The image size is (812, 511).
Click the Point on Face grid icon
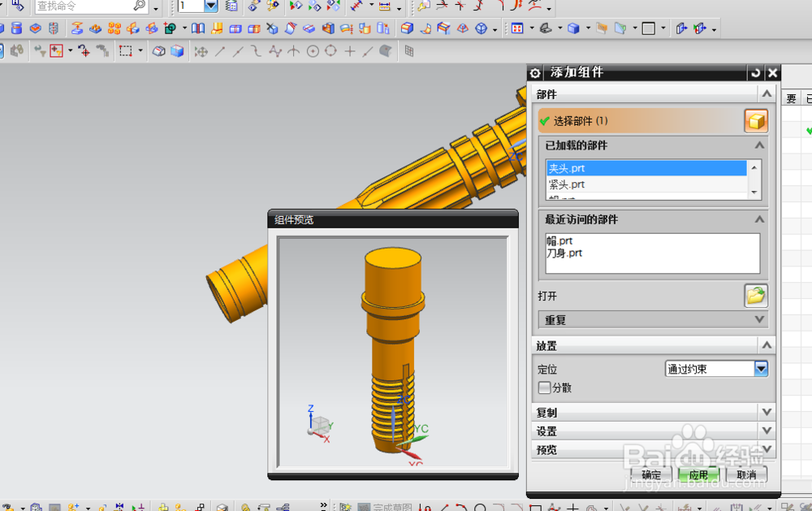pyautogui.click(x=409, y=51)
